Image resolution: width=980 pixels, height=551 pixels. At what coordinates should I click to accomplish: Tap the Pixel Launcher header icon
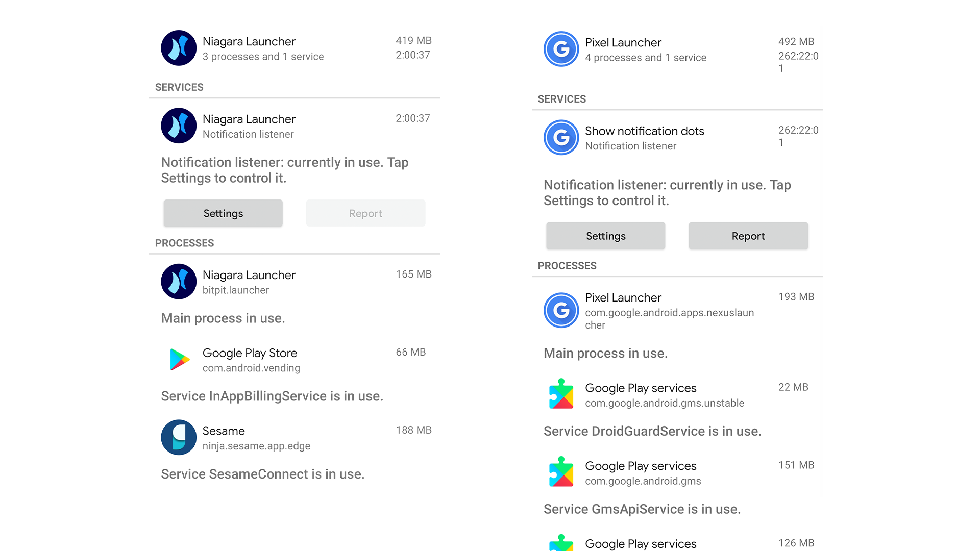pos(561,49)
